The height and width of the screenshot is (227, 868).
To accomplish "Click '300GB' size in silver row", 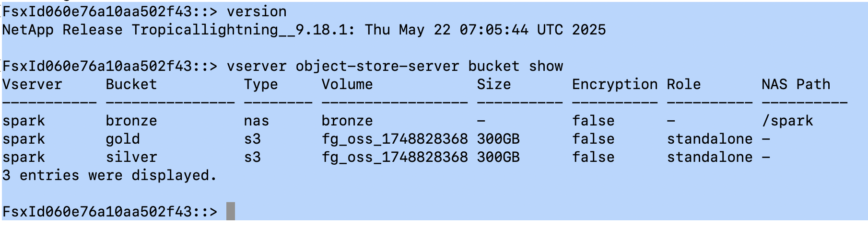I will (498, 157).
